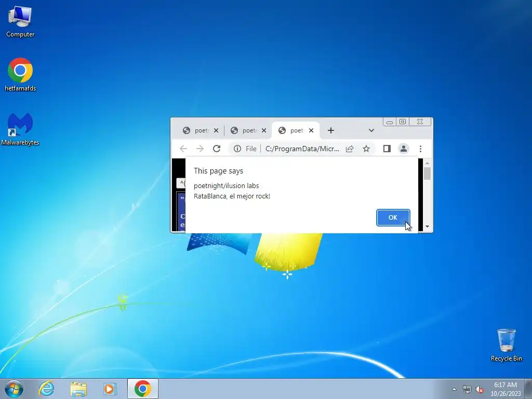This screenshot has height=399, width=532.
Task: Close the active third poet tab
Action: point(311,130)
